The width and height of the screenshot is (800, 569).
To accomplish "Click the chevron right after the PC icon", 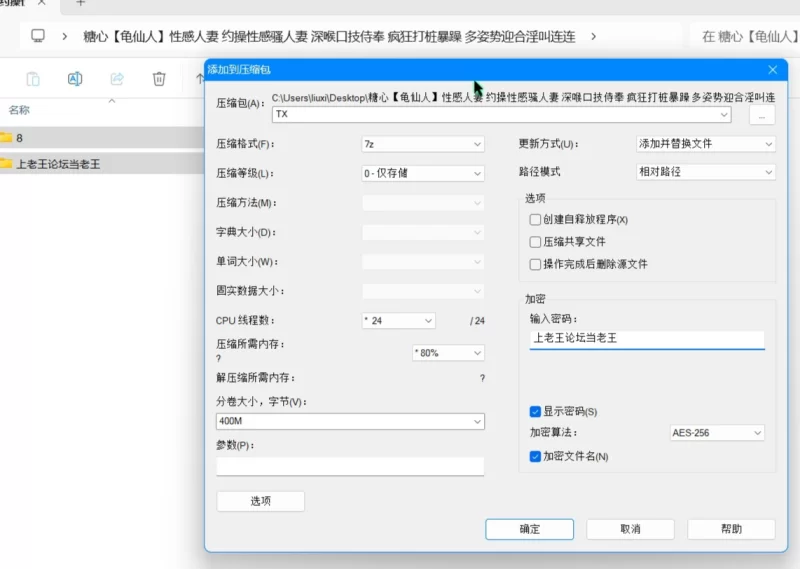I will point(64,36).
